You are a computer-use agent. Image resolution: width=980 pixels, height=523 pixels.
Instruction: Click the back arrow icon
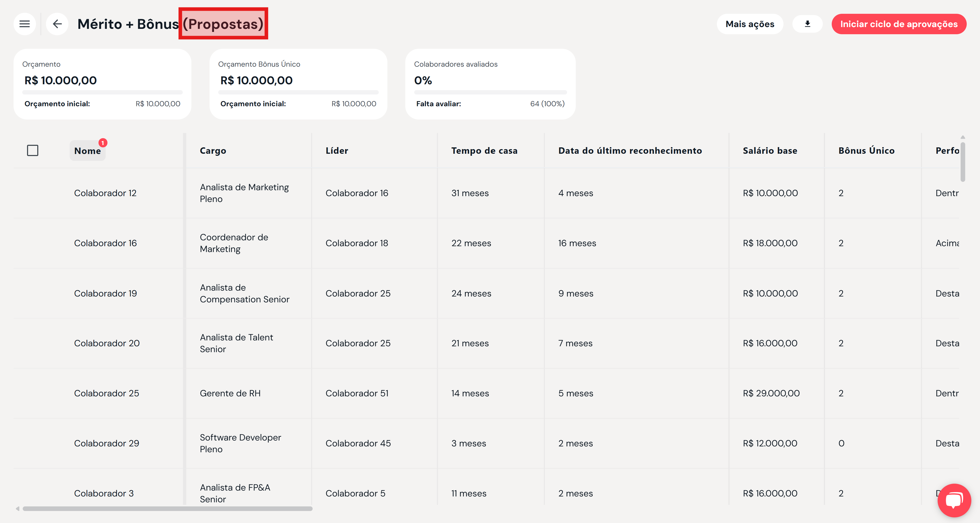(x=57, y=24)
